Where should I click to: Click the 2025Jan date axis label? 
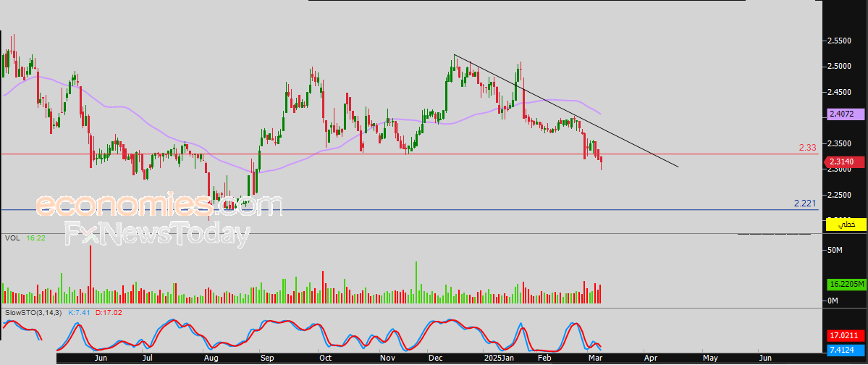[x=500, y=358]
